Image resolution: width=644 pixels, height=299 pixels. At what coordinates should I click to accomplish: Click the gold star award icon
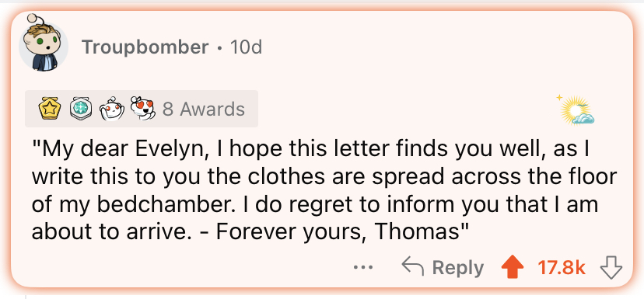tap(49, 109)
